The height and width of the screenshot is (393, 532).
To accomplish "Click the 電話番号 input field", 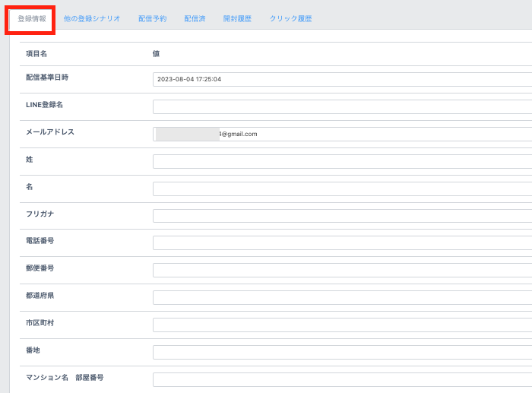I will (342, 243).
